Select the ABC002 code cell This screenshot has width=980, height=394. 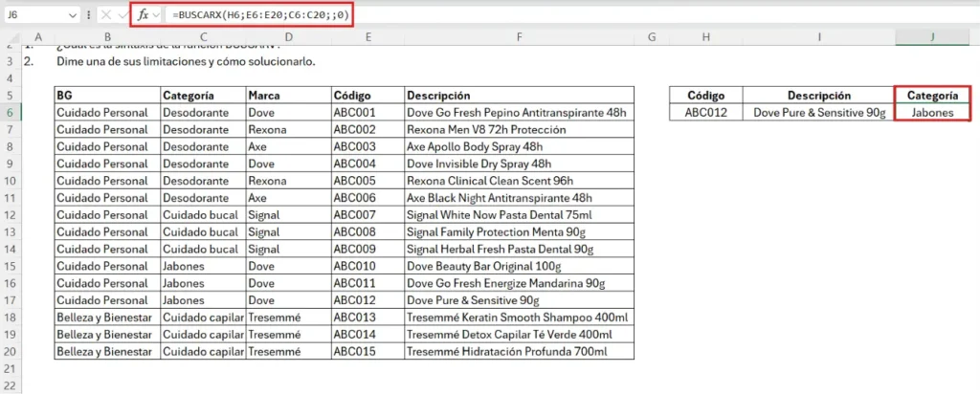tap(368, 130)
